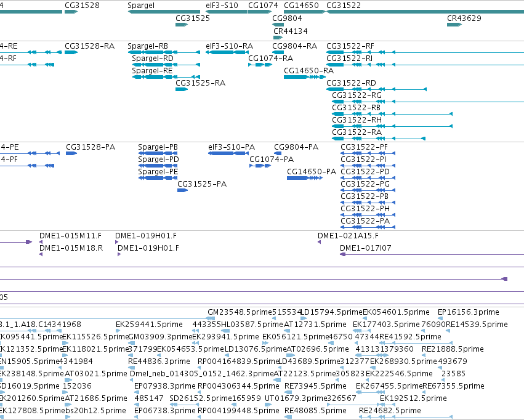Select the CG31522-PD protein label
Image resolution: width=524 pixels, height=420 pixels.
point(365,172)
